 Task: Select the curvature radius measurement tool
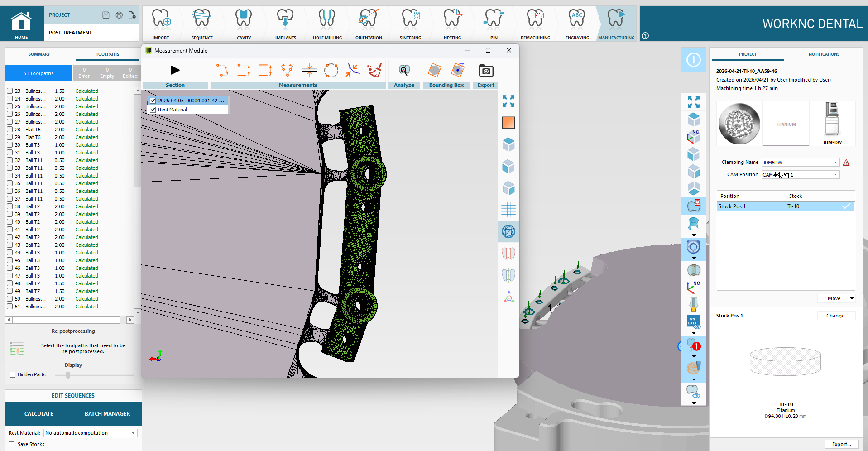click(x=353, y=70)
